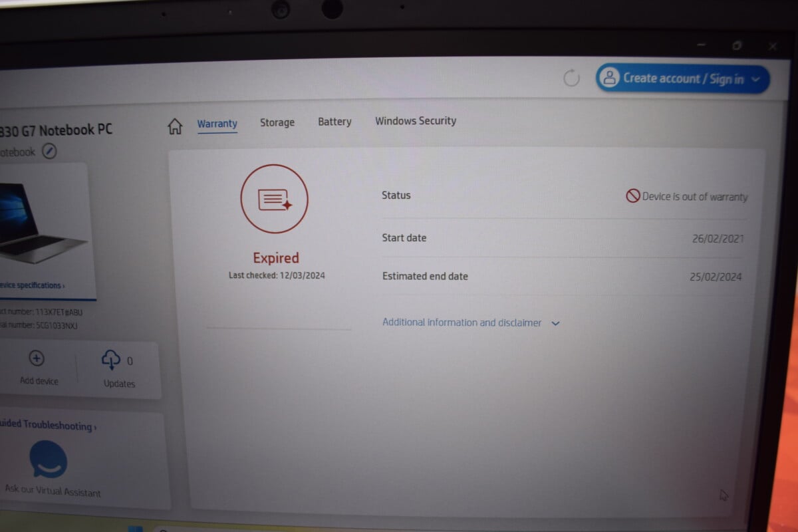
Task: Open the Guided Troubleshooting link
Action: [x=47, y=425]
